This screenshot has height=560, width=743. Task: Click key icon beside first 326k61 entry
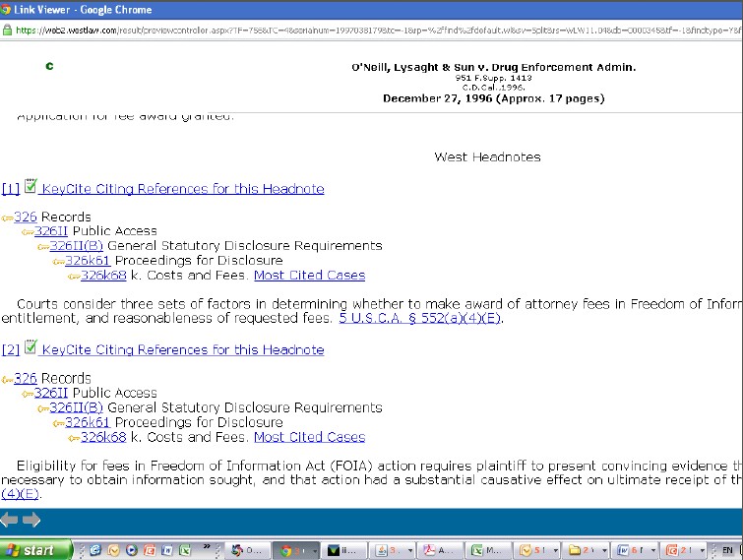coord(59,262)
